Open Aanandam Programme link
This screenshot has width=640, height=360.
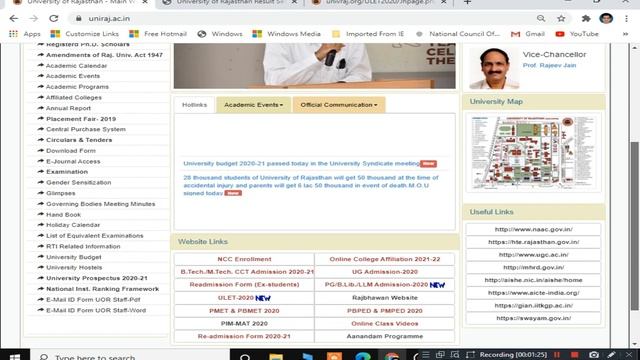click(x=384, y=336)
